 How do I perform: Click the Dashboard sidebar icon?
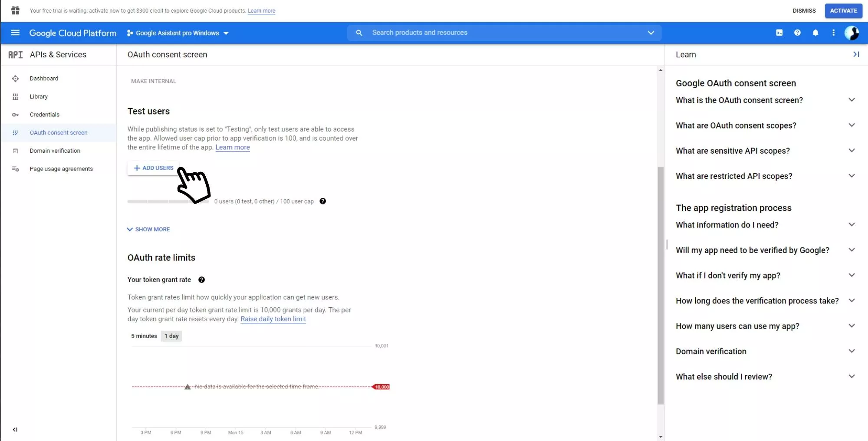(x=15, y=79)
